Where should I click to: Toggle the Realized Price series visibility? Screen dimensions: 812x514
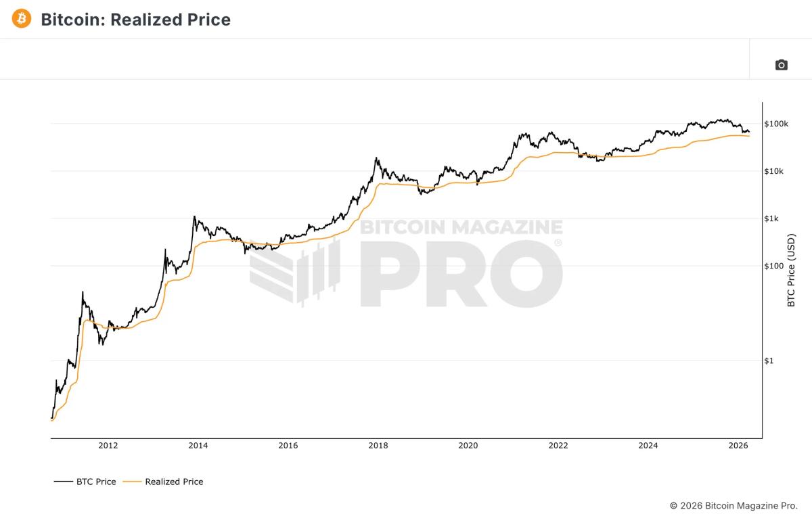(174, 482)
